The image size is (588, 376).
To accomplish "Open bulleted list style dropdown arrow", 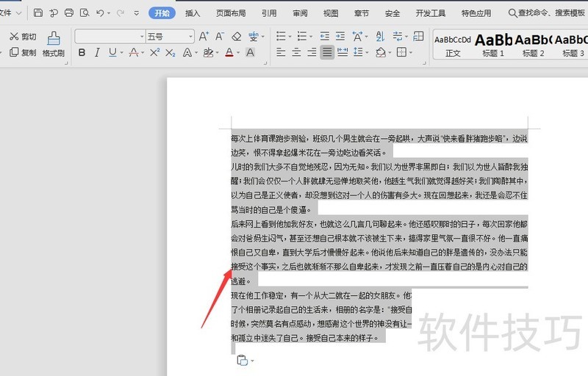I will pos(290,37).
